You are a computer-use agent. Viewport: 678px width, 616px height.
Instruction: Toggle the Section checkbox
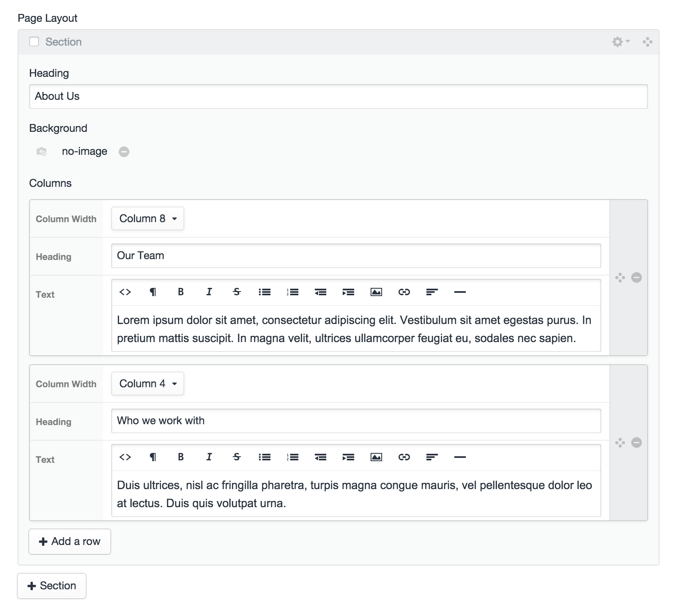pyautogui.click(x=34, y=42)
